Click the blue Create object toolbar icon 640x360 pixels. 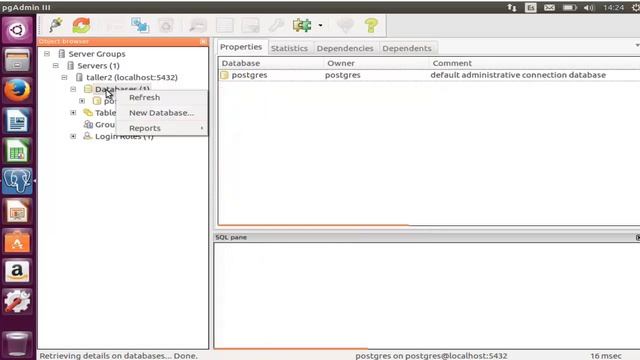tap(140, 25)
